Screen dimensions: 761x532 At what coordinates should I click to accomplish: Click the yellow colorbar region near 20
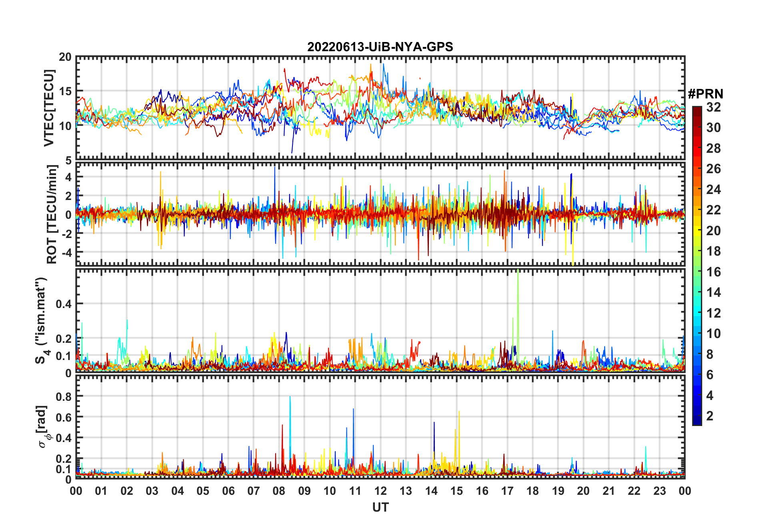click(697, 231)
